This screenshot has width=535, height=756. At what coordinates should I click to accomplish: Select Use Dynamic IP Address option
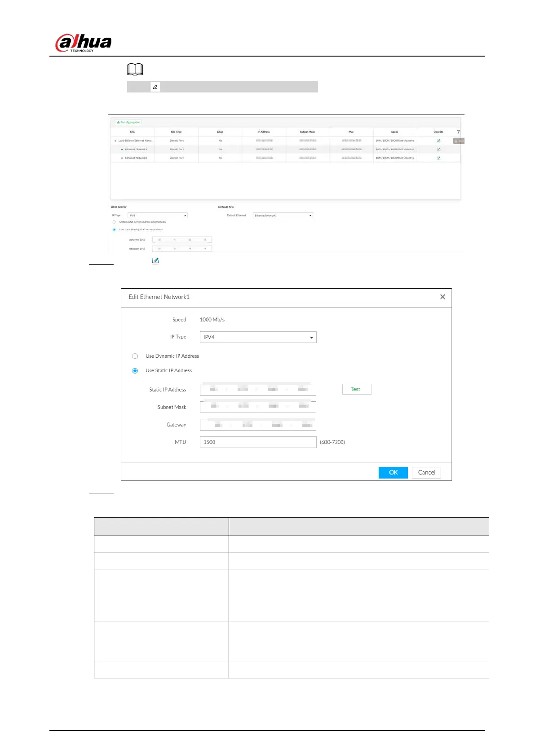click(x=135, y=356)
